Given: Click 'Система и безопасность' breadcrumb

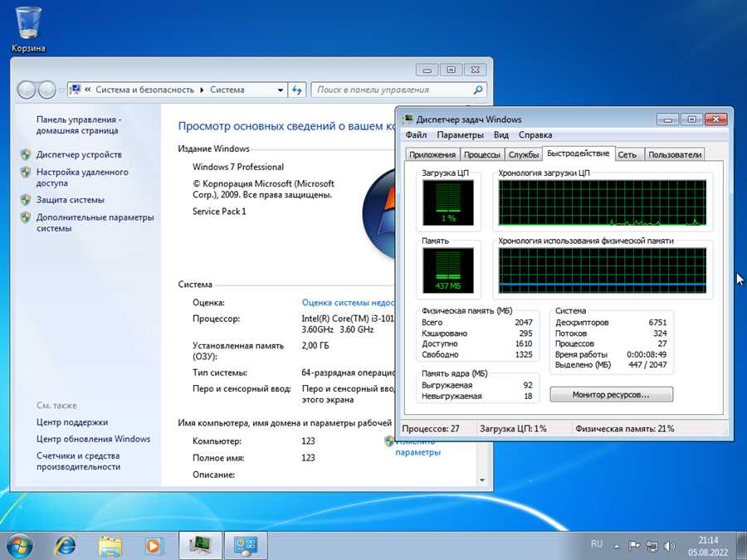Looking at the screenshot, I should [144, 90].
